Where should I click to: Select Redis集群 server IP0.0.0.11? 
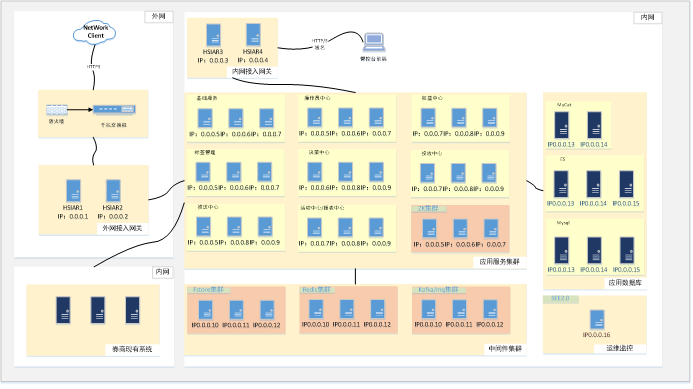[x=346, y=309]
